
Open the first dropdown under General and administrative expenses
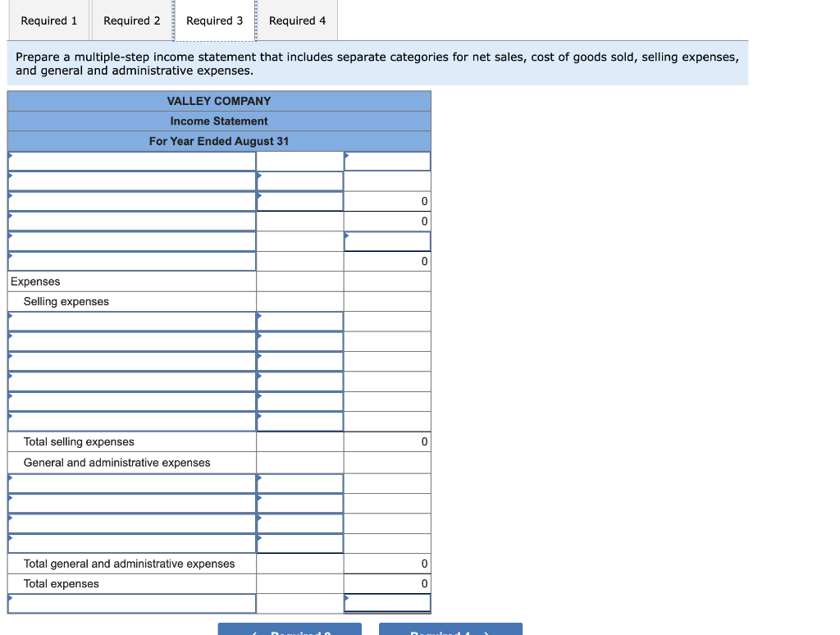pos(131,482)
